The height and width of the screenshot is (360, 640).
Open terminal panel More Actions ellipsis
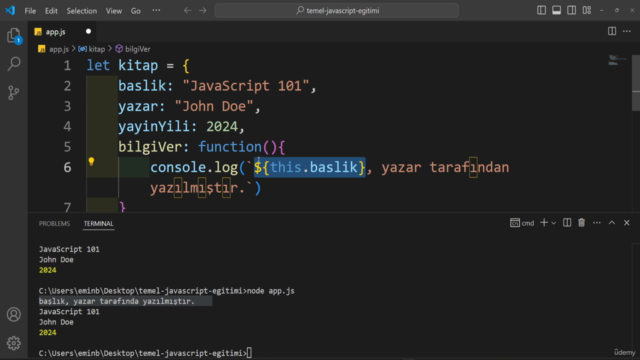(597, 223)
